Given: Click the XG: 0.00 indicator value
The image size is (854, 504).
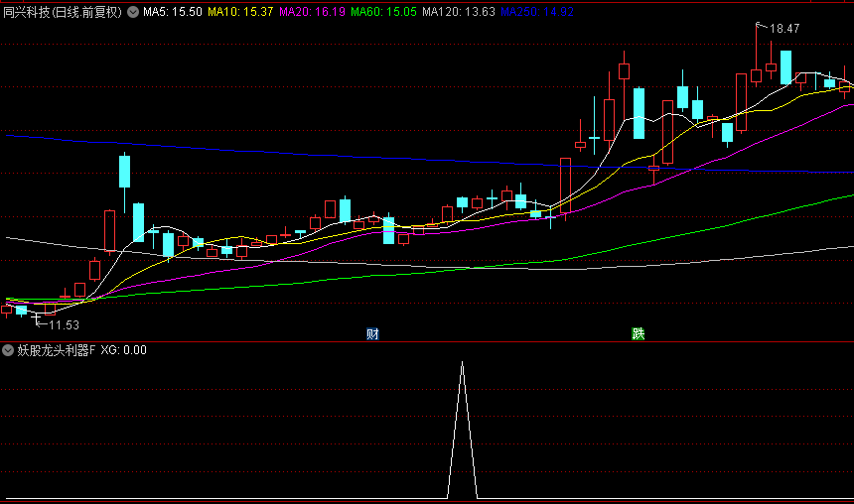Looking at the screenshot, I should [x=124, y=350].
